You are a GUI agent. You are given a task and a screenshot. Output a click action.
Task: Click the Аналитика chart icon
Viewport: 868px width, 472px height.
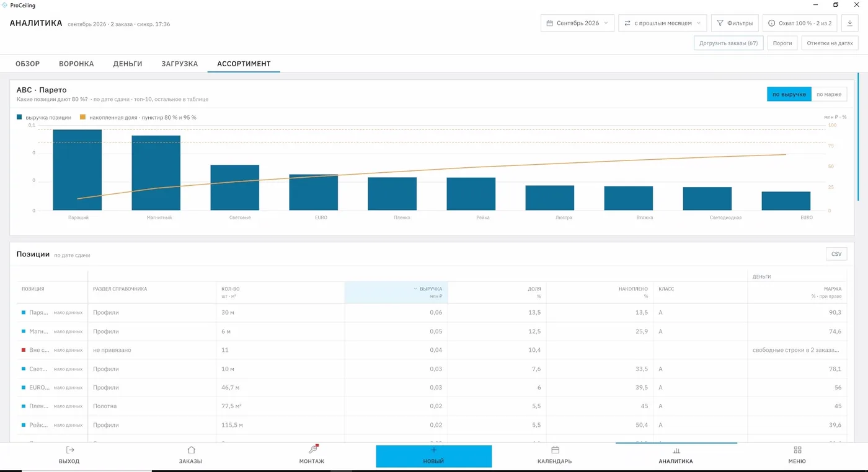tap(676, 450)
